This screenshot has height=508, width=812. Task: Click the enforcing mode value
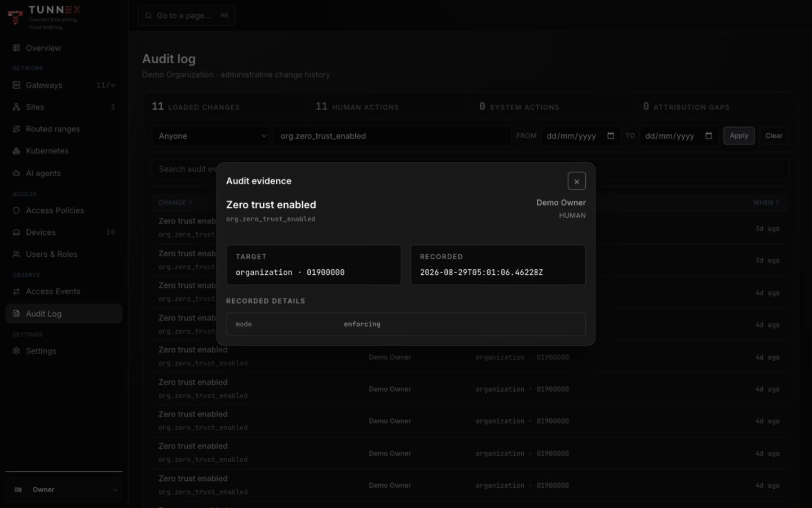pos(362,325)
